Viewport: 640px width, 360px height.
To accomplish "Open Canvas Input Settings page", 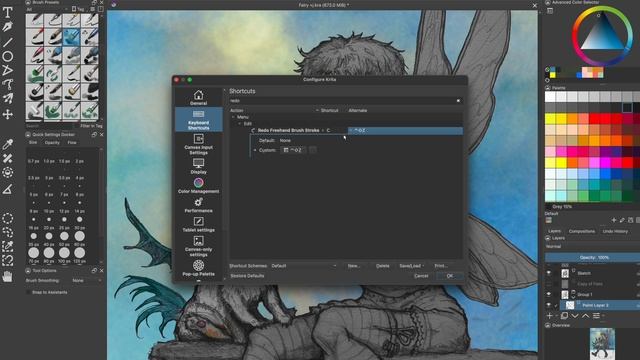I will [198, 144].
